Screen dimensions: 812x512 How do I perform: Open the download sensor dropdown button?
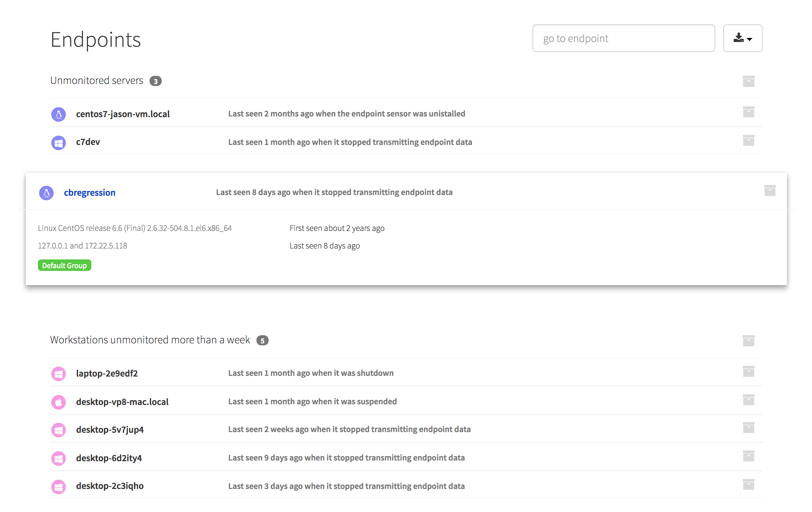pos(743,38)
